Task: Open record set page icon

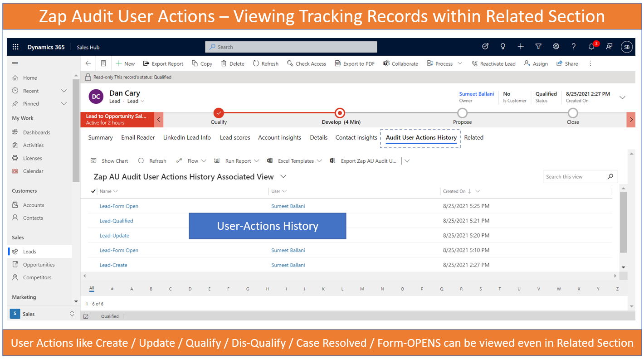Action: [x=104, y=63]
